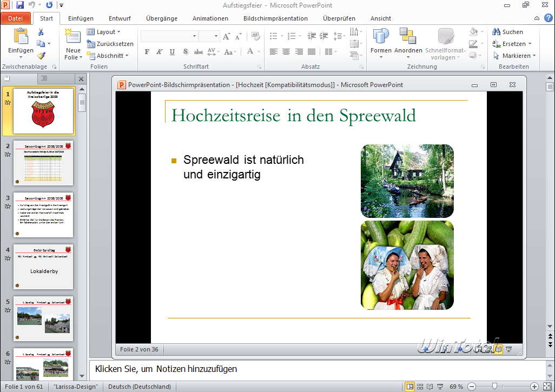This screenshot has width=555, height=392.
Task: Open Layout dropdown
Action: pos(104,32)
